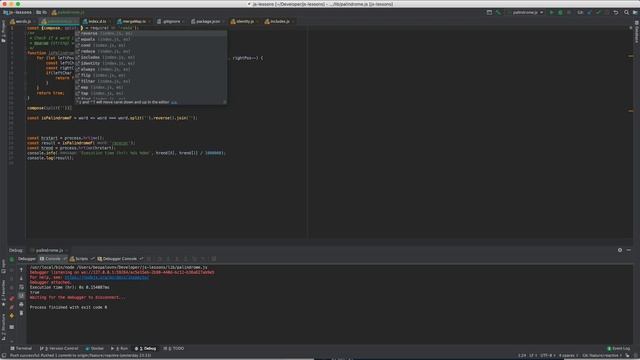Screen dimensions: 640x360
Task: Run the palindrome.js configuration (green play)
Action: click(551, 13)
